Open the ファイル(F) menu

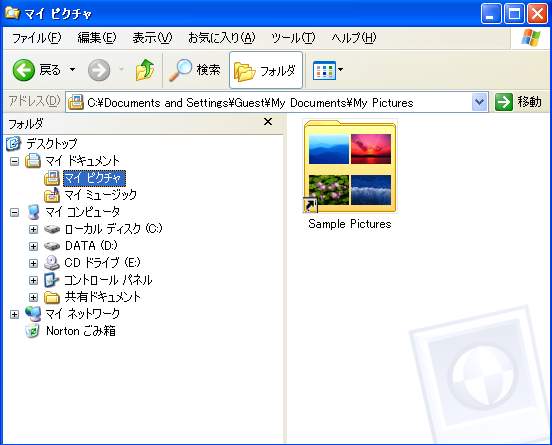point(36,38)
